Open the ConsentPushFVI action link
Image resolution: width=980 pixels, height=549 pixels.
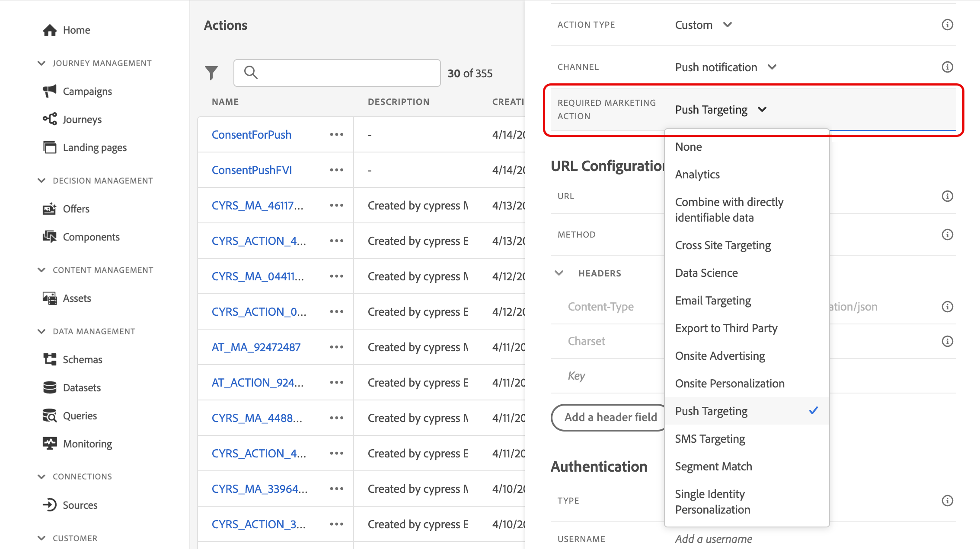[252, 170]
